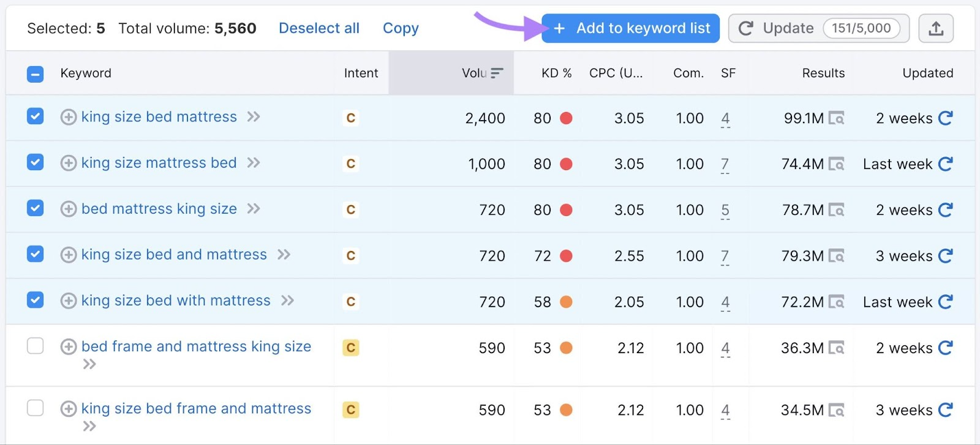Screen dimensions: 980x445
Task: Click the 'Deselect all' link
Action: [319, 28]
